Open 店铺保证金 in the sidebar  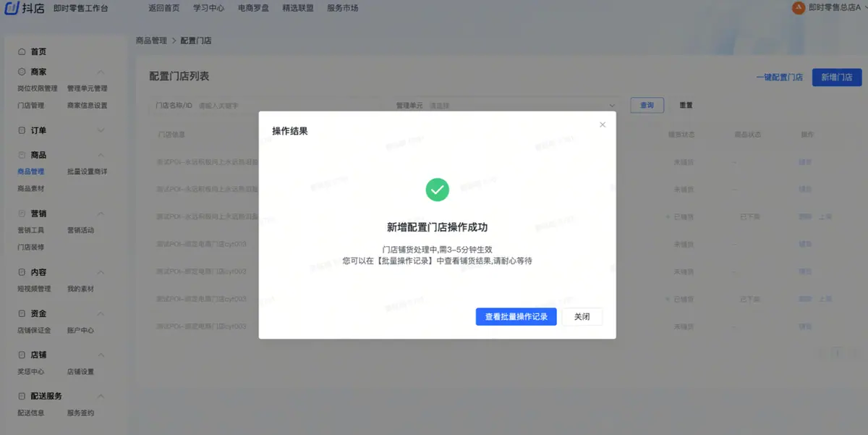(34, 330)
